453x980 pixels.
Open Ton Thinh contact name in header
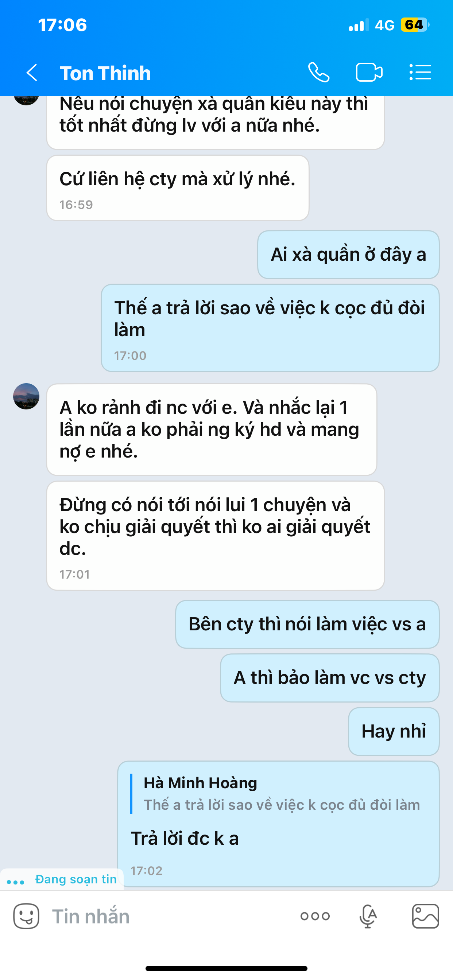[105, 73]
